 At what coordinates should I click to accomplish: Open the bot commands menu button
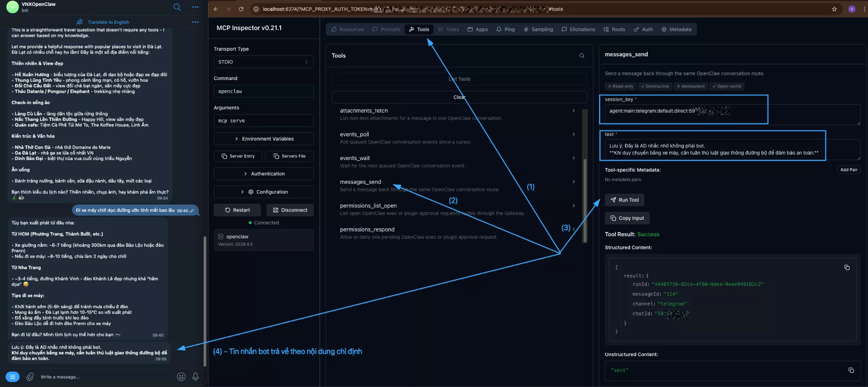13,377
